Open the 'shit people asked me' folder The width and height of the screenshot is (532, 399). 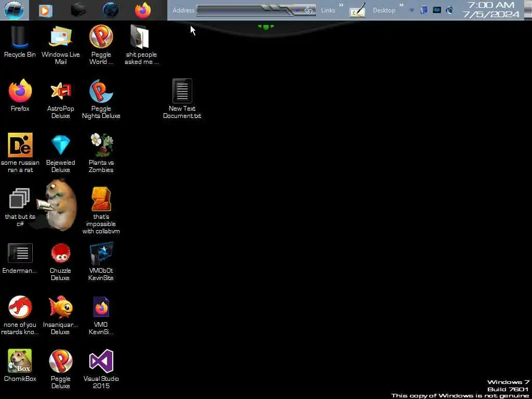tap(141, 45)
